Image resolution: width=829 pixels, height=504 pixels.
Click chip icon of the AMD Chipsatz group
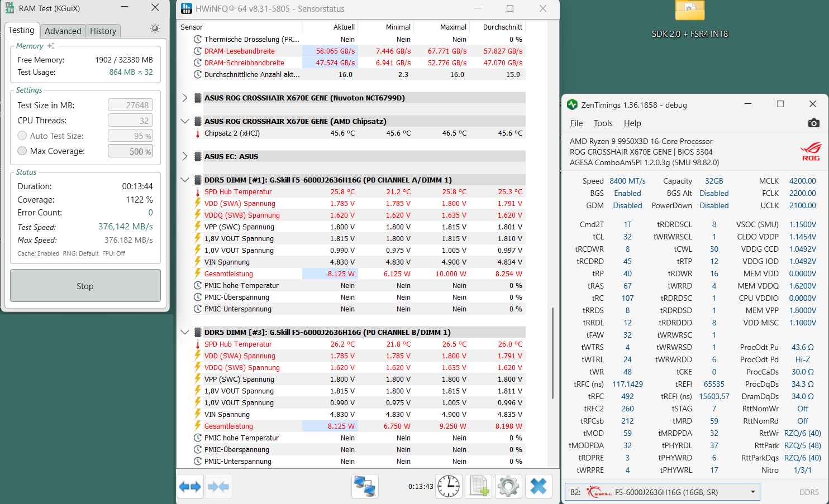pyautogui.click(x=198, y=121)
